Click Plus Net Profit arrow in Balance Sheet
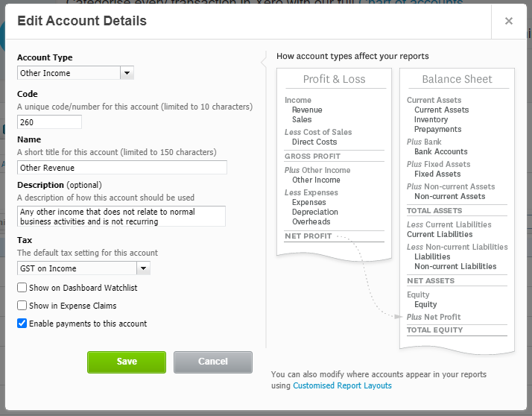 (398, 317)
